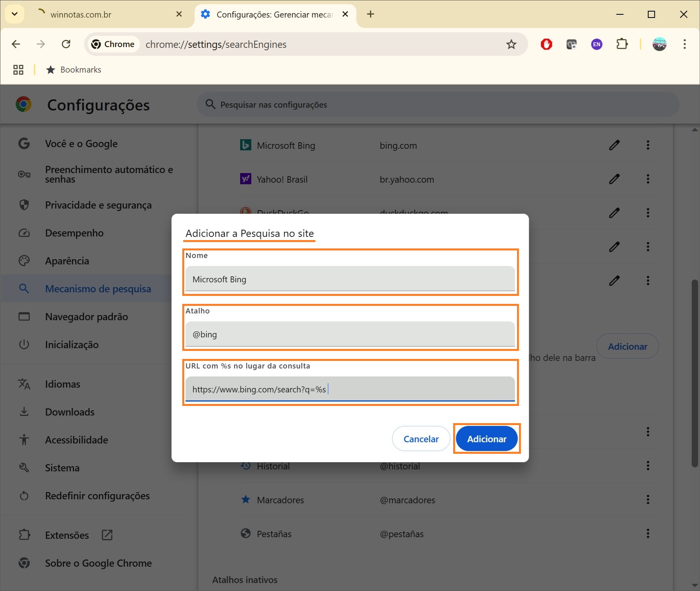Screen dimensions: 700x591
Task: Open Sobre o Google Chrome page
Action: pos(98,563)
